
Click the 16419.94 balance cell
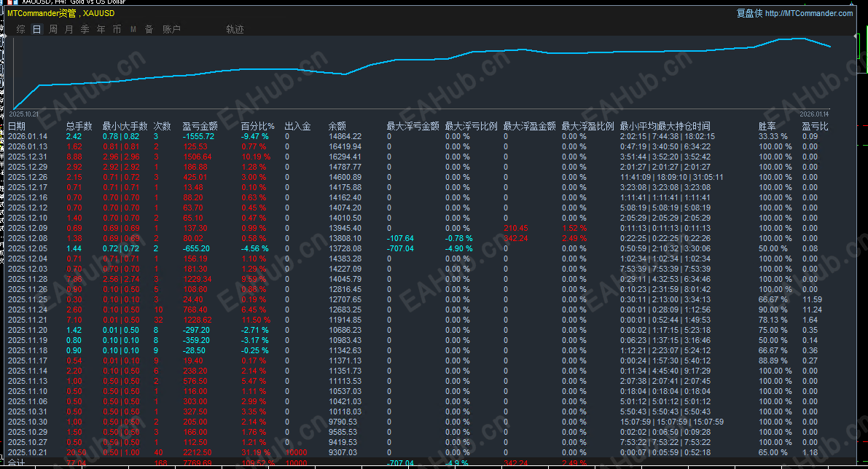pyautogui.click(x=345, y=146)
